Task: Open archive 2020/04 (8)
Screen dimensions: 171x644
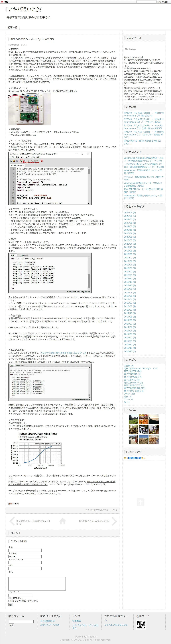Action: 130,244
